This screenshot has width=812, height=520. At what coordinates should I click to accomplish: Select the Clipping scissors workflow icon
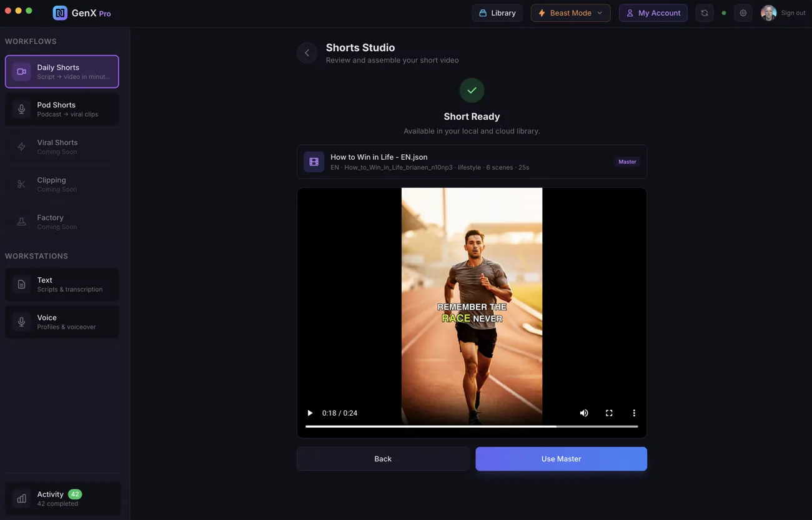click(x=22, y=184)
